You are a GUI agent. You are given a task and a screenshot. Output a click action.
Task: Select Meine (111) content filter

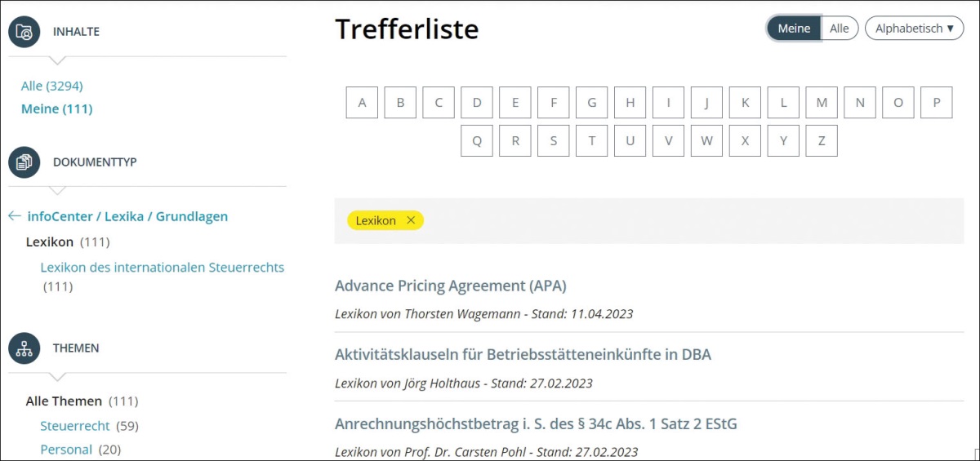(x=56, y=109)
